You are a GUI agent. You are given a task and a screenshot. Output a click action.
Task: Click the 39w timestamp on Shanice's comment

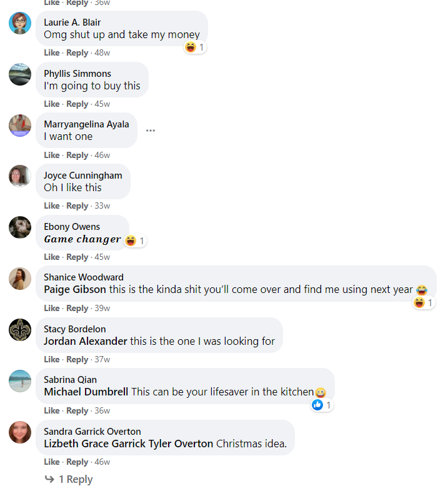pyautogui.click(x=102, y=308)
